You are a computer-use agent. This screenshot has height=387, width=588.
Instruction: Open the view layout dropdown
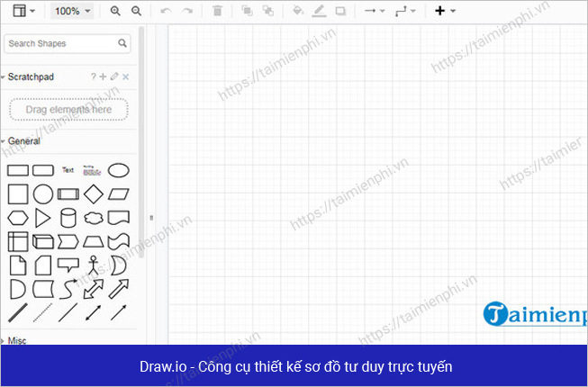click(x=23, y=11)
